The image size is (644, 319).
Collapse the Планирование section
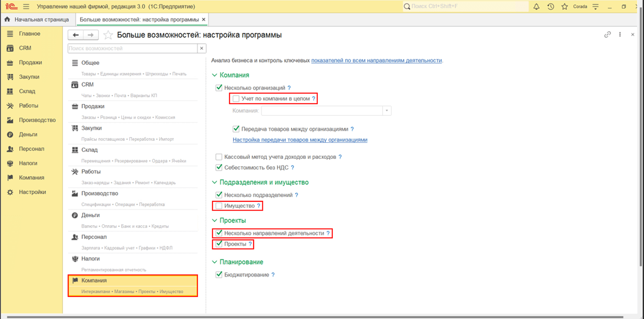click(214, 262)
